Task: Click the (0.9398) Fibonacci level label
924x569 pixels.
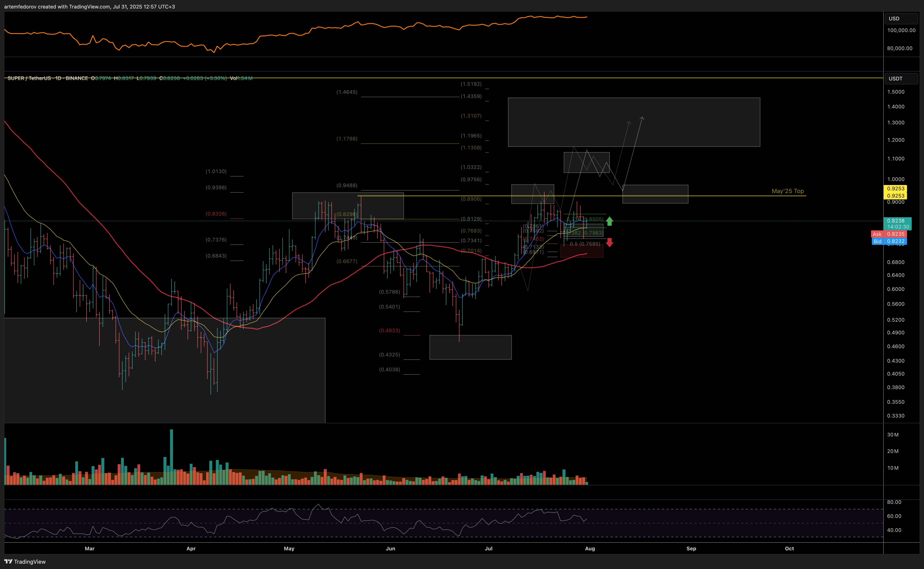Action: point(216,187)
